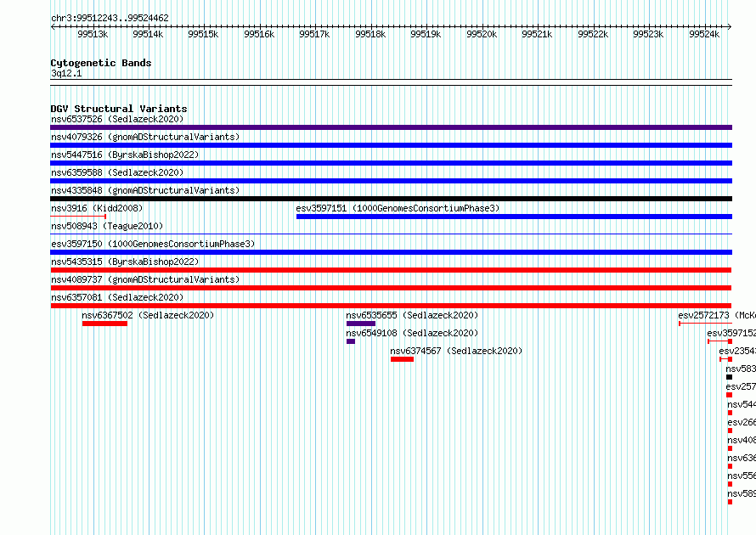Click the blue bar under nsv5447516 (ByrskaBishop2022)
The height and width of the screenshot is (535, 756).
[391, 163]
